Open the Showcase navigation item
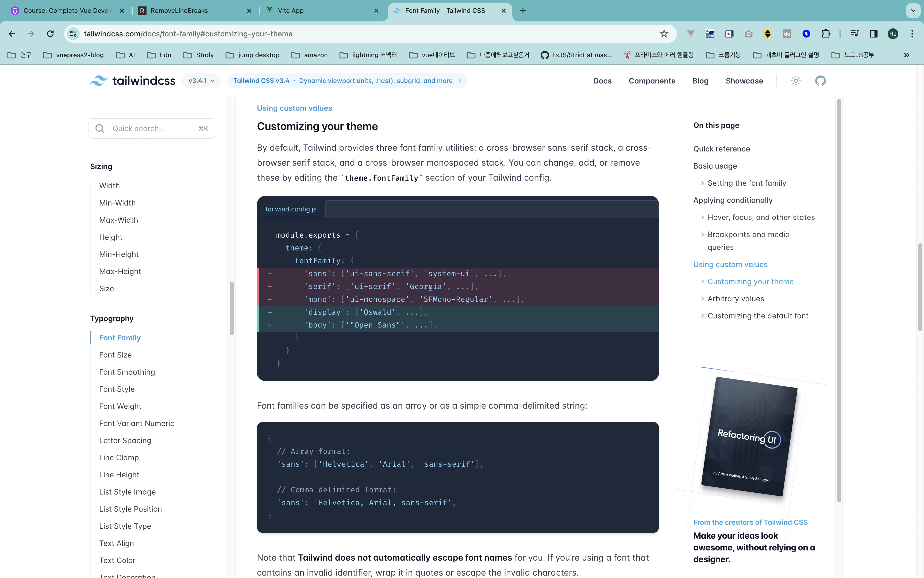This screenshot has height=578, width=924. coord(744,81)
